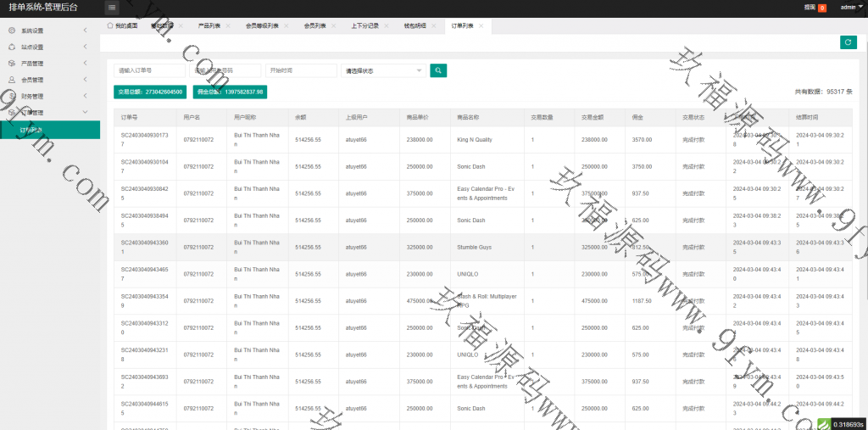Select 订单列表 in the sidebar submenu
The height and width of the screenshot is (430, 868).
[32, 130]
